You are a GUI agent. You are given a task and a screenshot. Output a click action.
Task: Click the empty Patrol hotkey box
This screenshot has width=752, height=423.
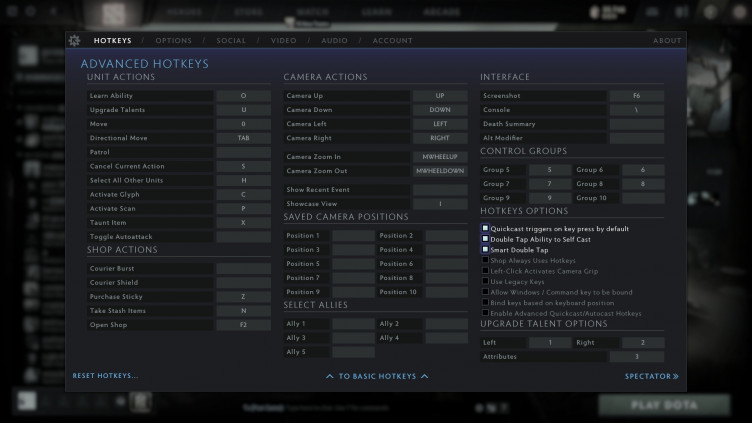[x=243, y=152]
